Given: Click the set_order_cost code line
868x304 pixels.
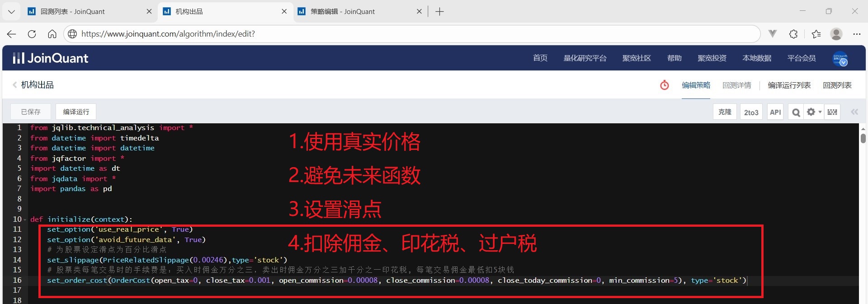Looking at the screenshot, I should tap(396, 281).
